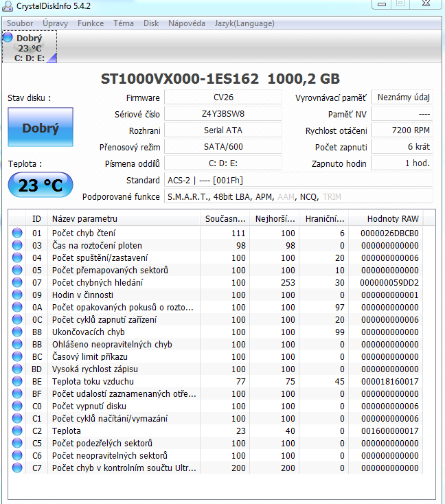Open the Funkce menu
The image size is (445, 504).
91,23
